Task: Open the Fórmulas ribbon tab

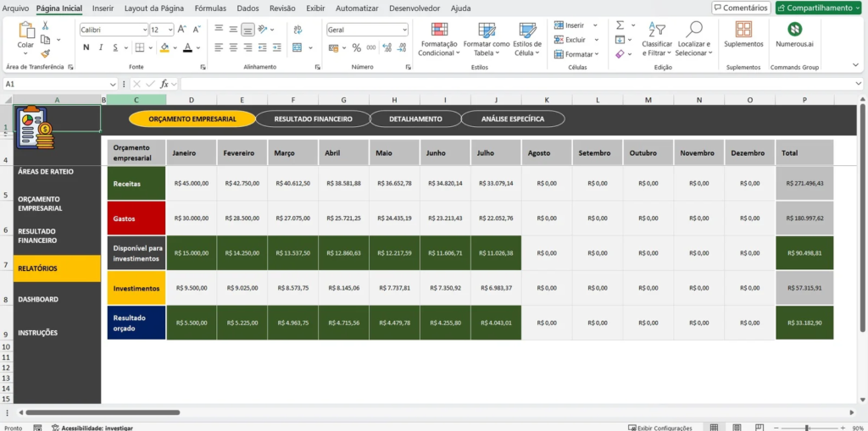Action: click(210, 8)
